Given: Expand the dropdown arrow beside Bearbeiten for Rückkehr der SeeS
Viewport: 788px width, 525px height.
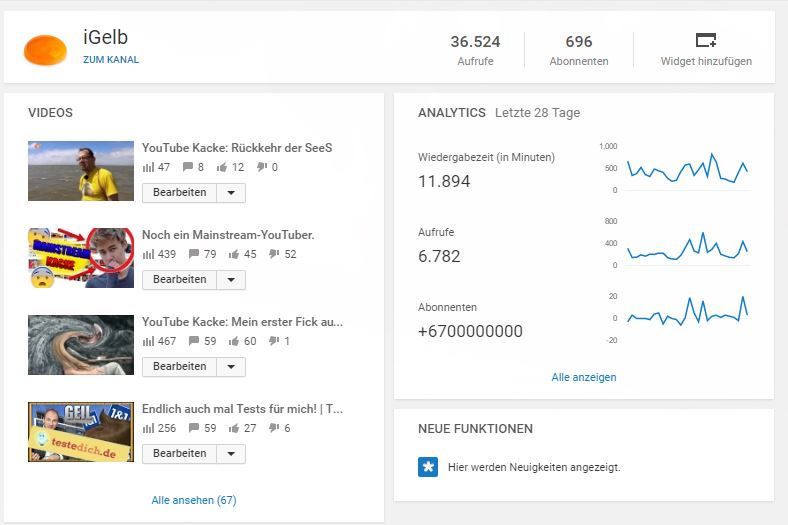Looking at the screenshot, I should pos(231,193).
